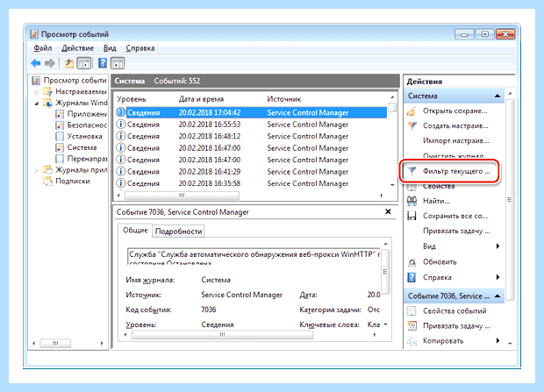Click the folder icon beside Открыть сохране
544x392 pixels.
(412, 111)
